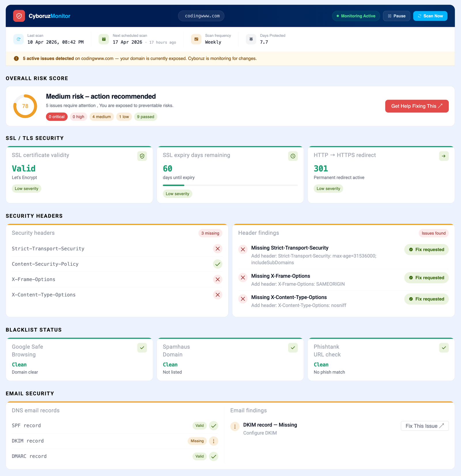
Task: Toggle the Monitoring Active status pill
Action: [x=356, y=16]
